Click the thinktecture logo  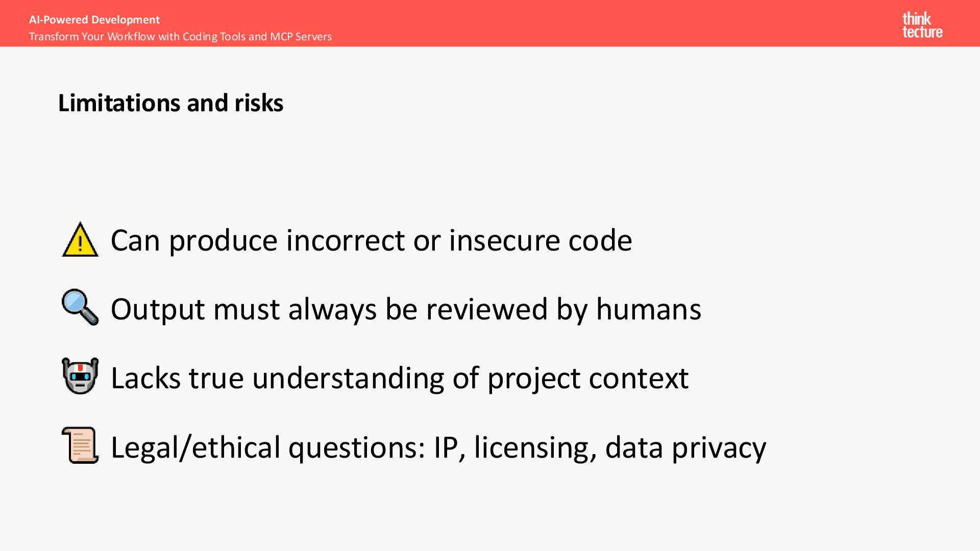pos(922,25)
